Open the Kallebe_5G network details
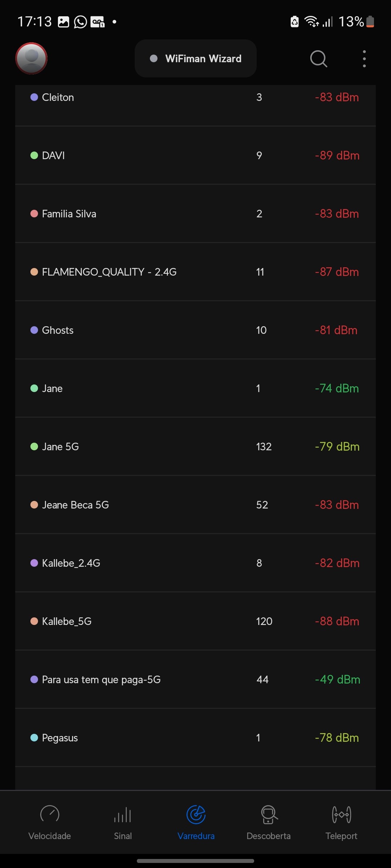The height and width of the screenshot is (868, 391). (x=195, y=621)
